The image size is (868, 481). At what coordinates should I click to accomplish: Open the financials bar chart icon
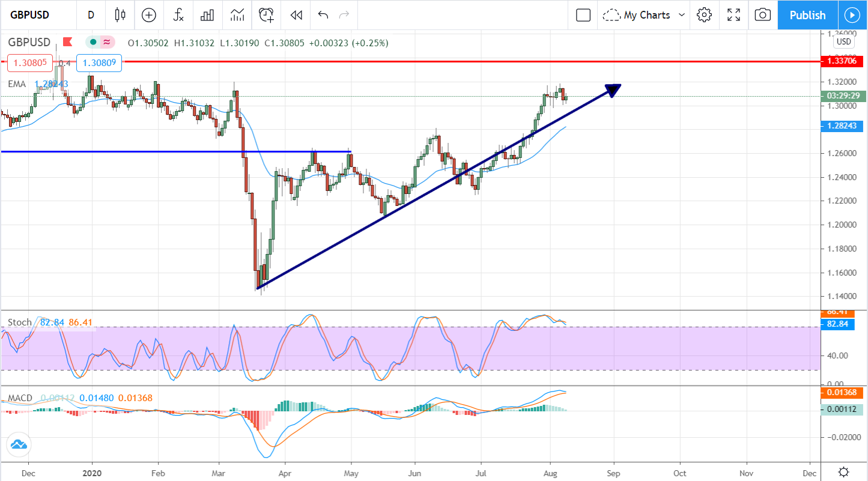point(207,15)
